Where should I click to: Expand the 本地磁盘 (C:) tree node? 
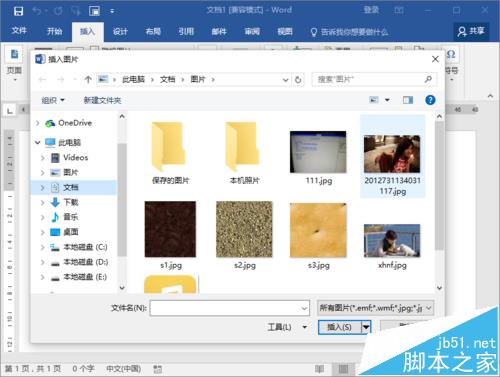coord(43,247)
